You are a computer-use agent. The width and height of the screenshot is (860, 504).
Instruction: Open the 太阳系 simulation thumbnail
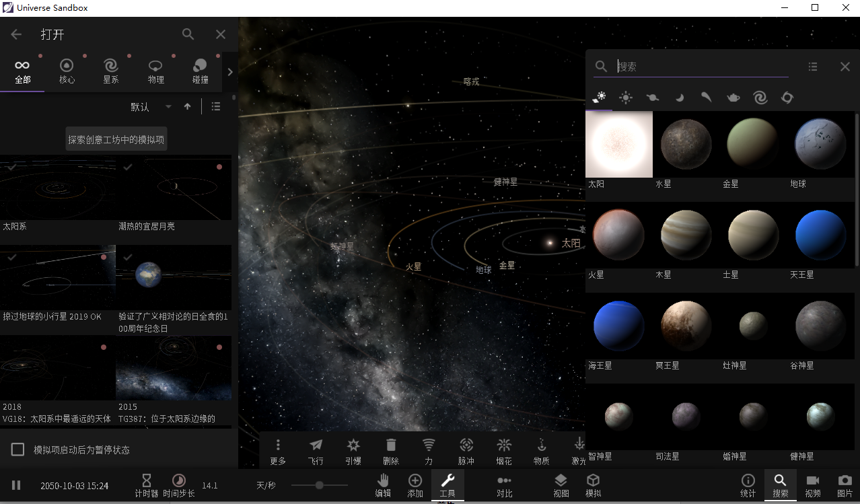click(58, 188)
